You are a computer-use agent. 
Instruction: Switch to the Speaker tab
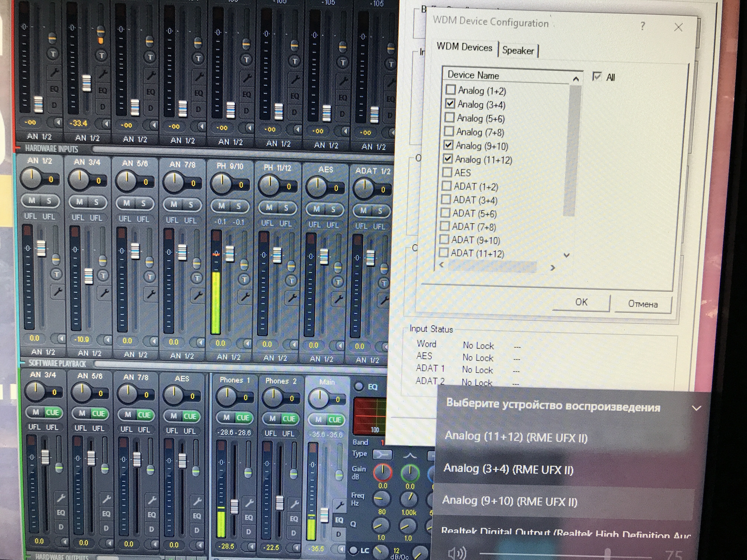point(518,51)
